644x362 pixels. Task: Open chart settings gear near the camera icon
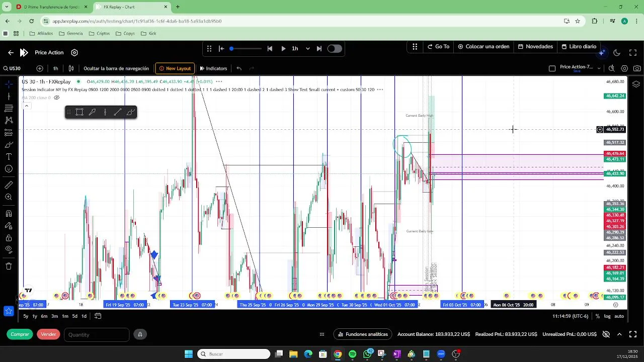tap(624, 68)
